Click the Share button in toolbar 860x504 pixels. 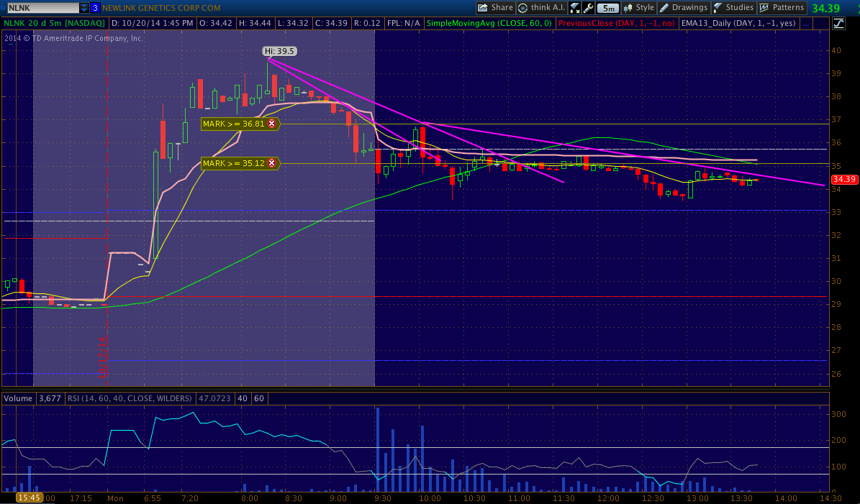(x=496, y=8)
